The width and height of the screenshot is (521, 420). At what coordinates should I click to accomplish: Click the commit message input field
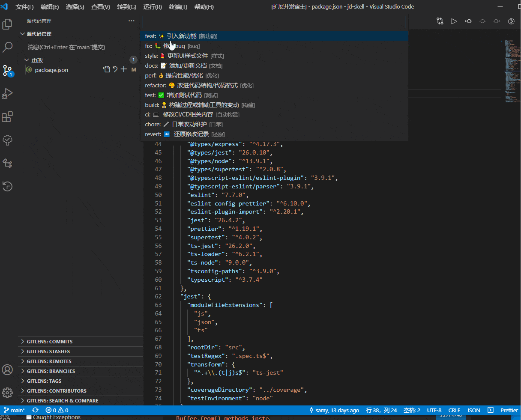pos(81,47)
